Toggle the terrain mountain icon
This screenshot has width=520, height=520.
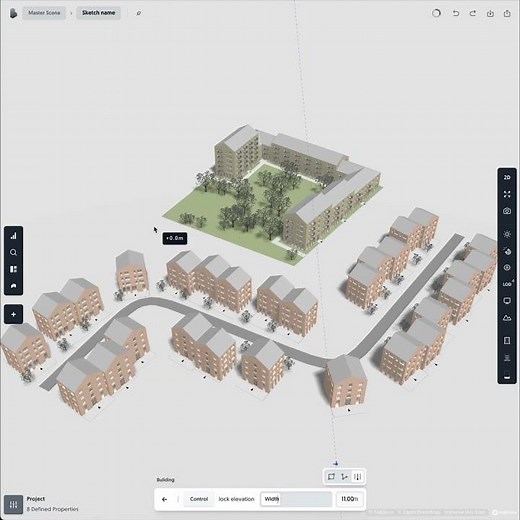click(507, 318)
